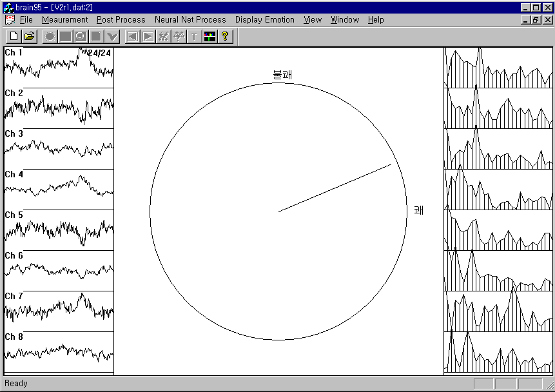Click the bottom spectrum chart for channel 8
Screen dimensions: 555x392
[498, 352]
